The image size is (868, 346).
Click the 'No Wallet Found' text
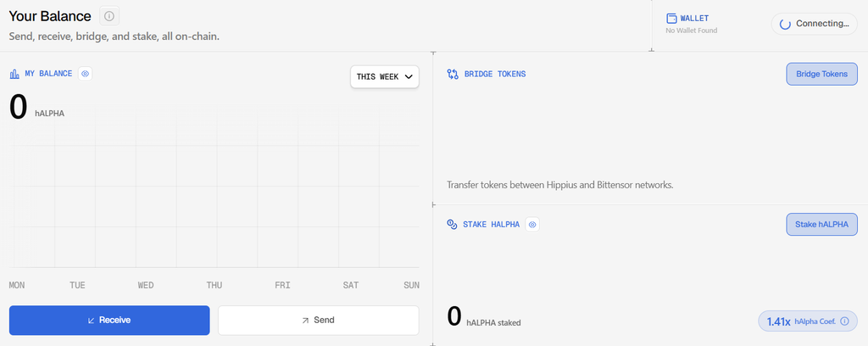click(x=692, y=31)
